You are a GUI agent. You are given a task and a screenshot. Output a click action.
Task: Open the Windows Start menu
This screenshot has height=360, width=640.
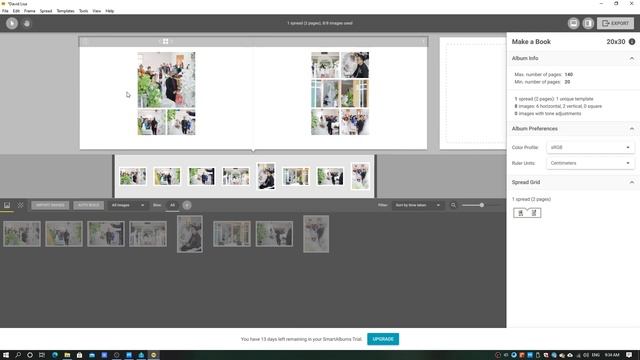(x=6, y=355)
